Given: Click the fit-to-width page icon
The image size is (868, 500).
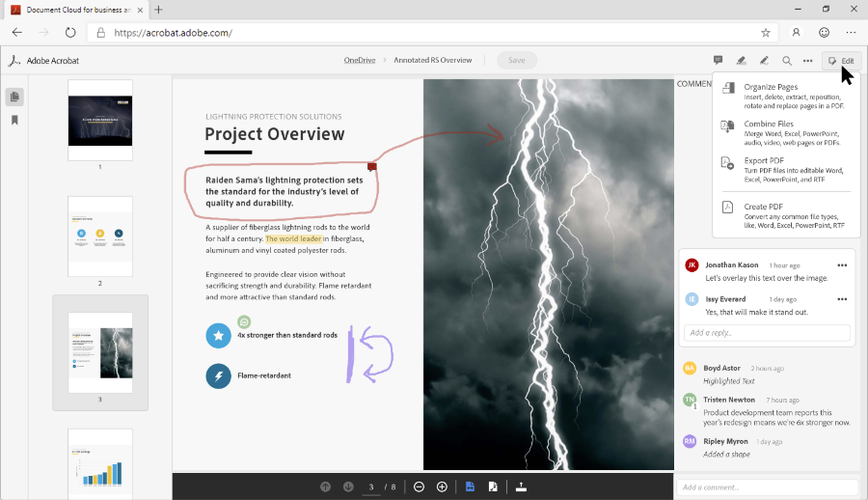Looking at the screenshot, I should pyautogui.click(x=470, y=486).
